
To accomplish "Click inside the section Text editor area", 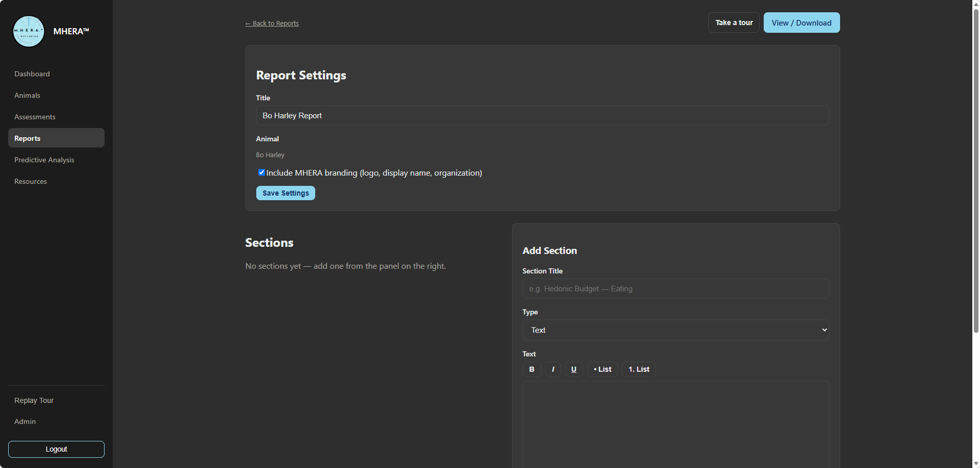I will [x=676, y=424].
